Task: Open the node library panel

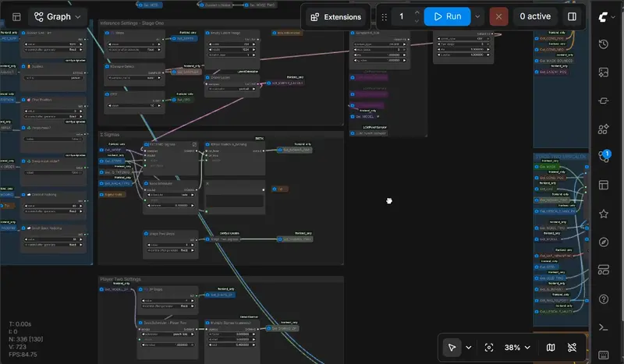Action: point(603,101)
